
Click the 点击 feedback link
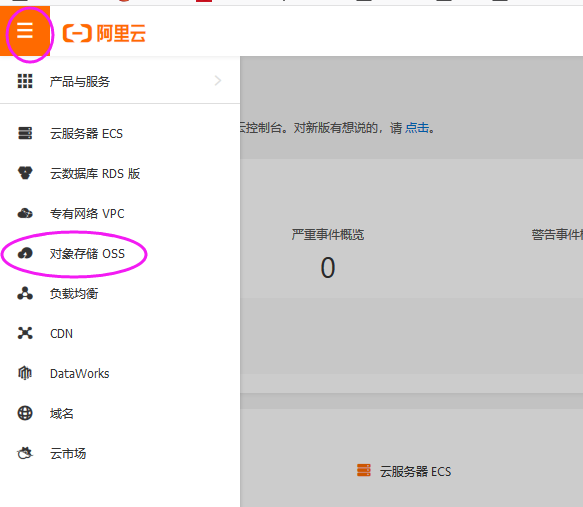[x=417, y=128]
